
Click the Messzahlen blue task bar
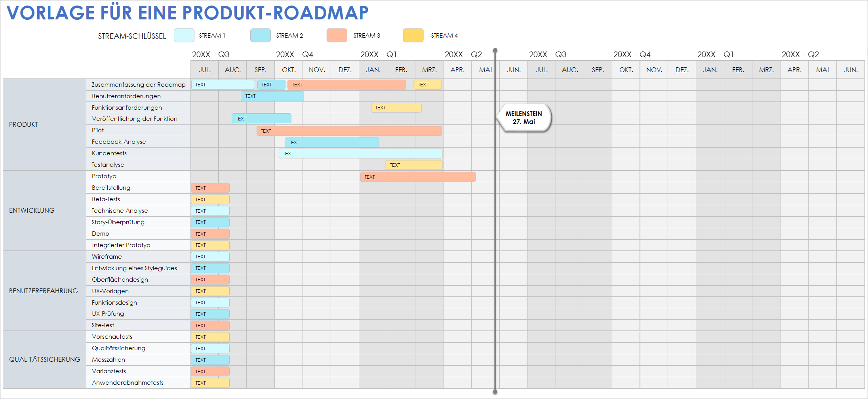click(x=210, y=360)
